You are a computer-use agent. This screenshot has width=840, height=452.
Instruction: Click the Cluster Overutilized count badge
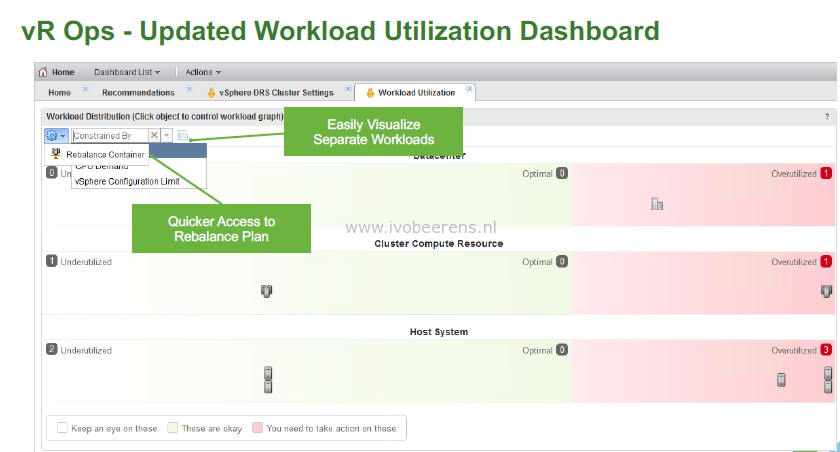pyautogui.click(x=826, y=261)
